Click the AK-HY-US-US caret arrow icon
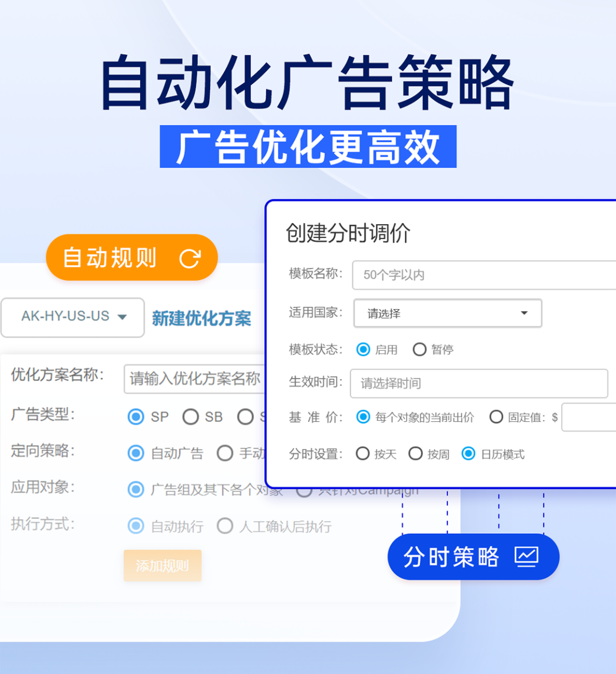 (122, 317)
